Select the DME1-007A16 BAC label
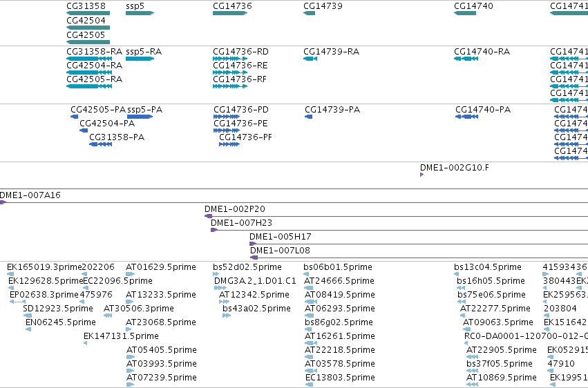Screen dimensions: 588x388 (x=30, y=195)
